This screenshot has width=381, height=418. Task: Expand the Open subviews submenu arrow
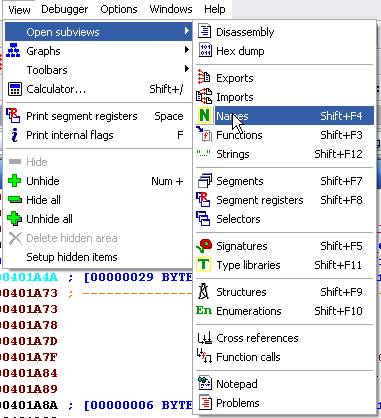click(187, 31)
